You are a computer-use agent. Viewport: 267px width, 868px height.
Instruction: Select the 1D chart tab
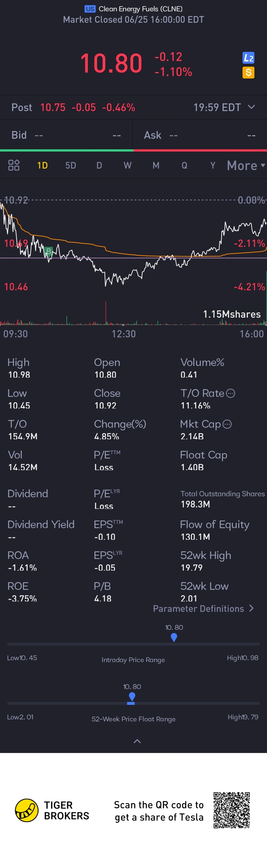[x=43, y=165]
